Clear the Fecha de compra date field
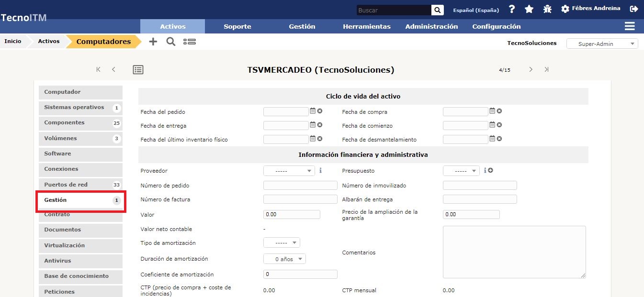 pos(499,111)
